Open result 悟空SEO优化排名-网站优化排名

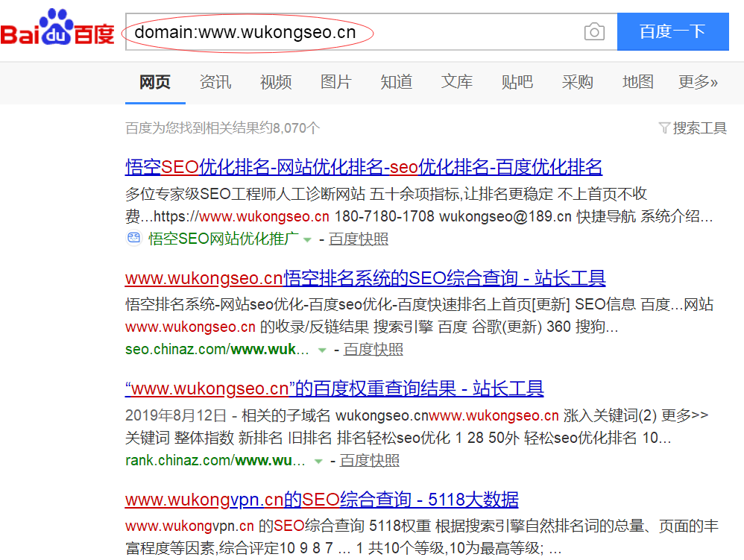coord(364,167)
